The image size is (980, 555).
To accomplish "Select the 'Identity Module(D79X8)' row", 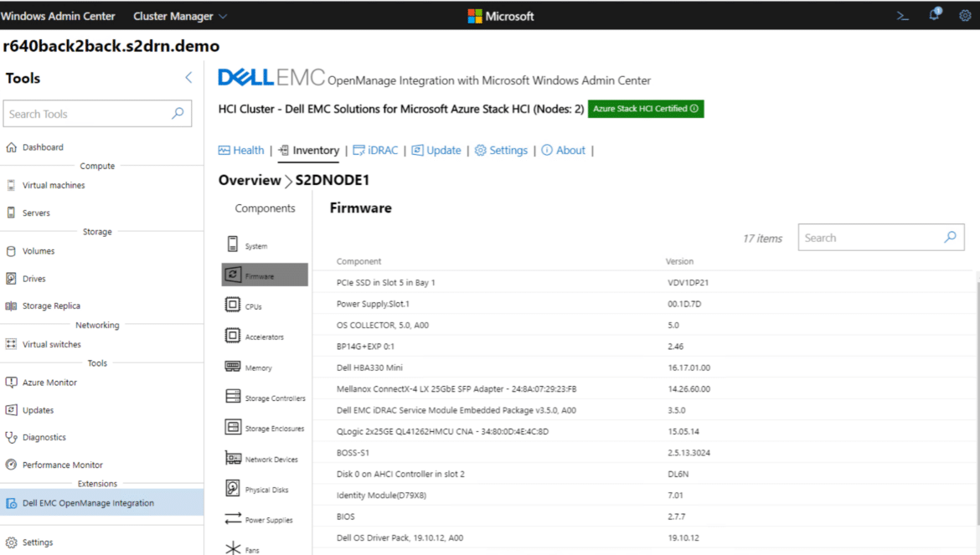I will [x=643, y=495].
